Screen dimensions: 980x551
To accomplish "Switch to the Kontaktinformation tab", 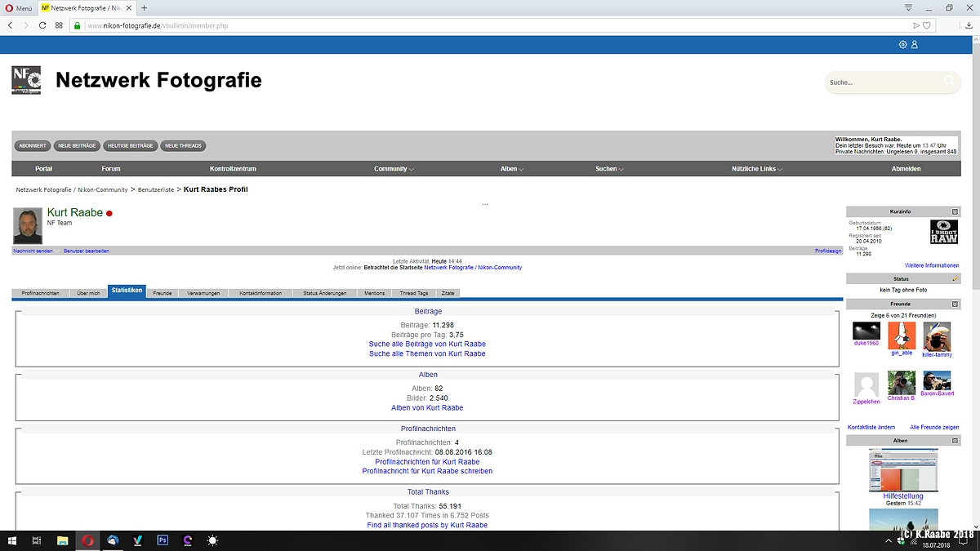I will tap(261, 293).
